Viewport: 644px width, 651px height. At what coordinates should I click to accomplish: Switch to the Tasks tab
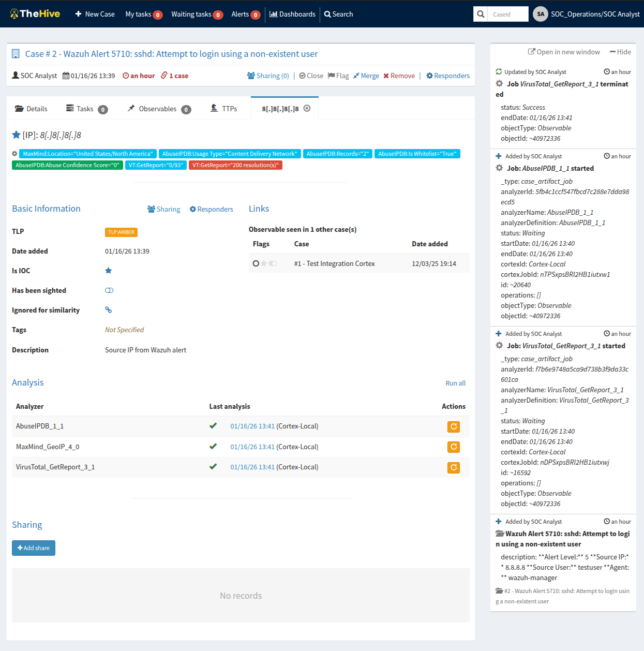[x=86, y=109]
